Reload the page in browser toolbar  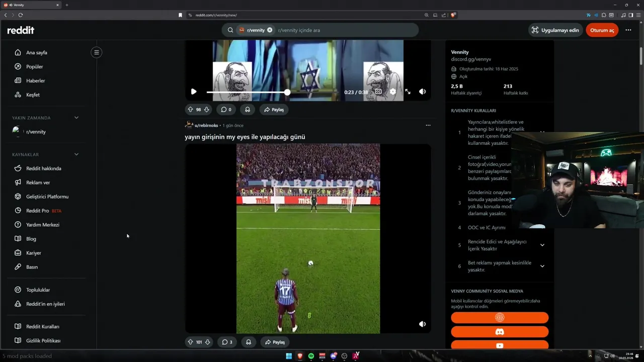tap(21, 15)
